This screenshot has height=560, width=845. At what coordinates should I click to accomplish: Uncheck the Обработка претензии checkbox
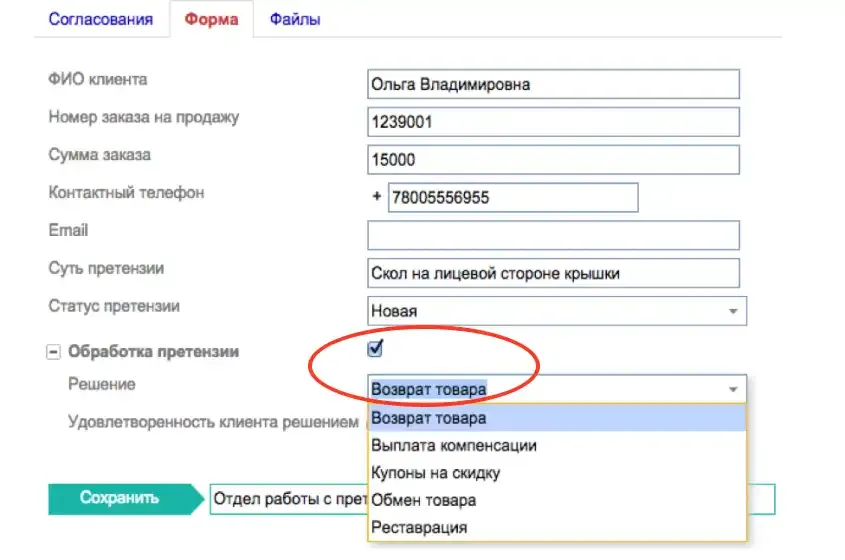[x=375, y=348]
